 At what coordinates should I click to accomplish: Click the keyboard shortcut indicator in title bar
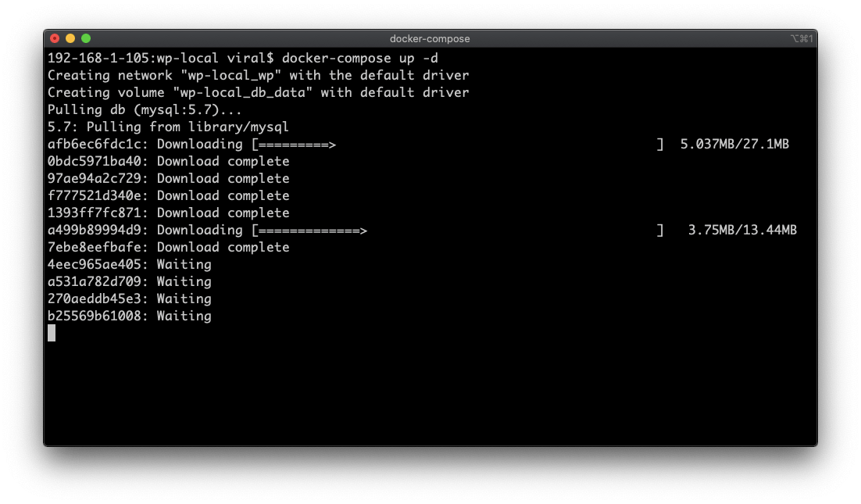click(x=801, y=38)
